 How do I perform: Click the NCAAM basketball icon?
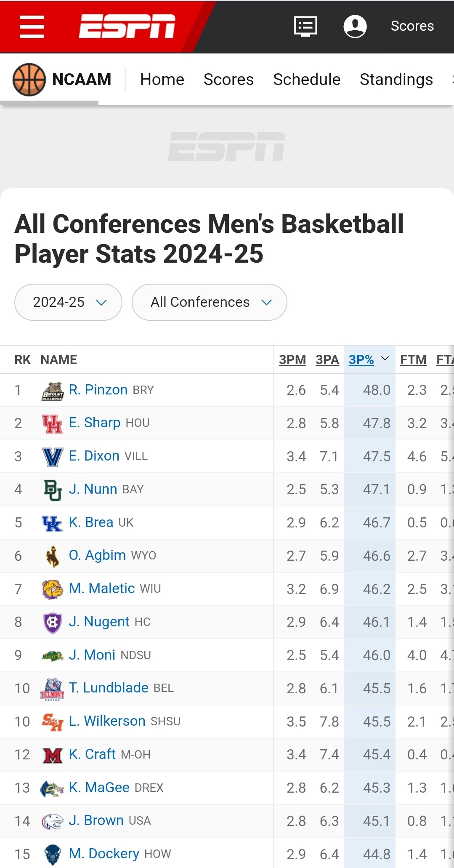29,80
